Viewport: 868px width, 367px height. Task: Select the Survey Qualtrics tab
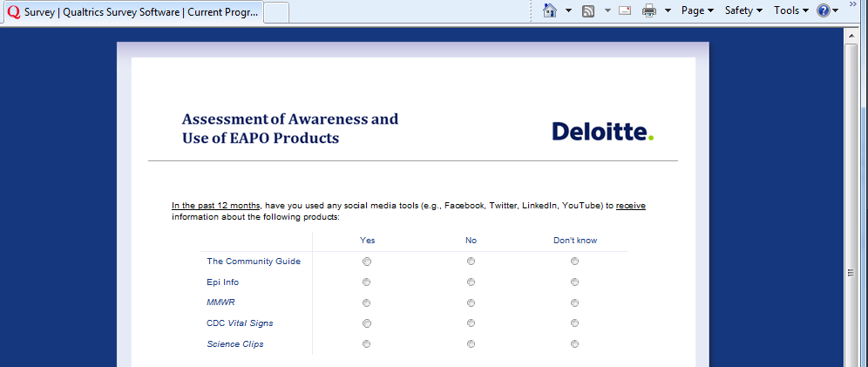pos(133,12)
